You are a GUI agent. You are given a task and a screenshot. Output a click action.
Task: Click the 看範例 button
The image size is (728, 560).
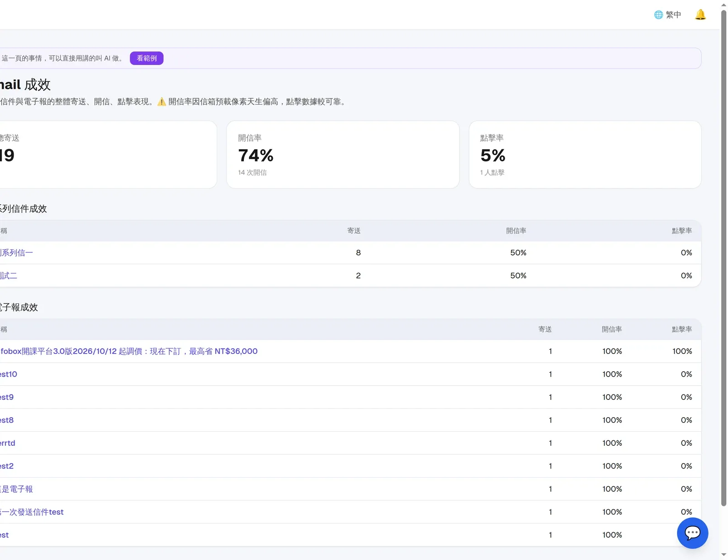(147, 58)
